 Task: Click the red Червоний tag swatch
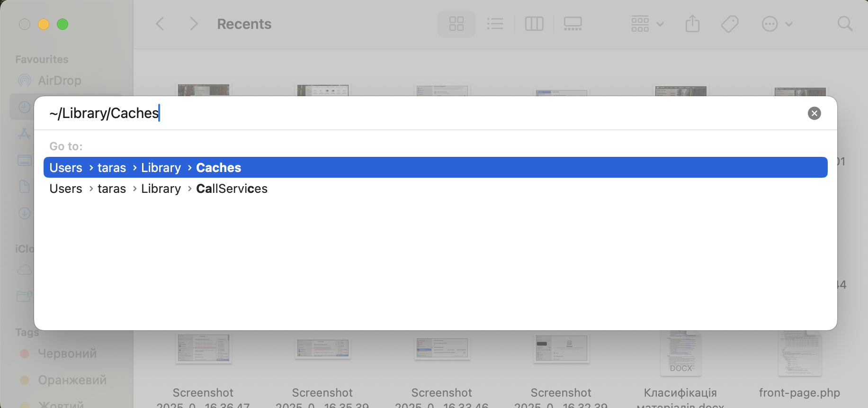(25, 353)
